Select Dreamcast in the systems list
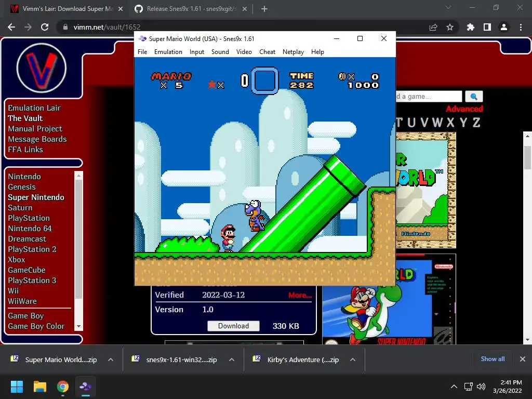532x399 pixels. click(x=27, y=239)
